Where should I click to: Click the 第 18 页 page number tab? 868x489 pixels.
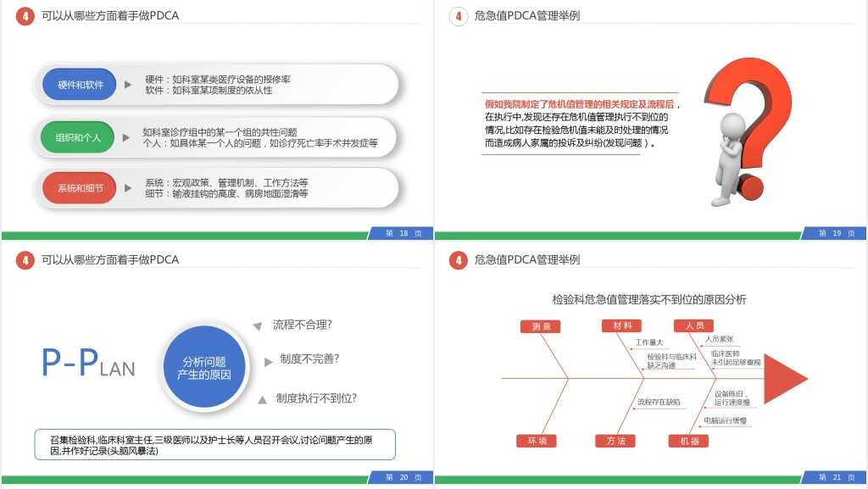click(x=400, y=233)
